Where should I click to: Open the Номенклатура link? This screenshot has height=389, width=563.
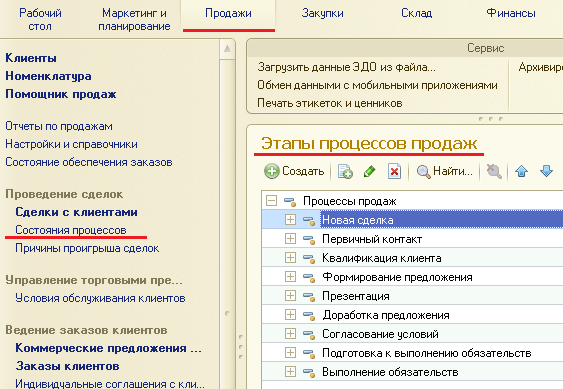48,76
